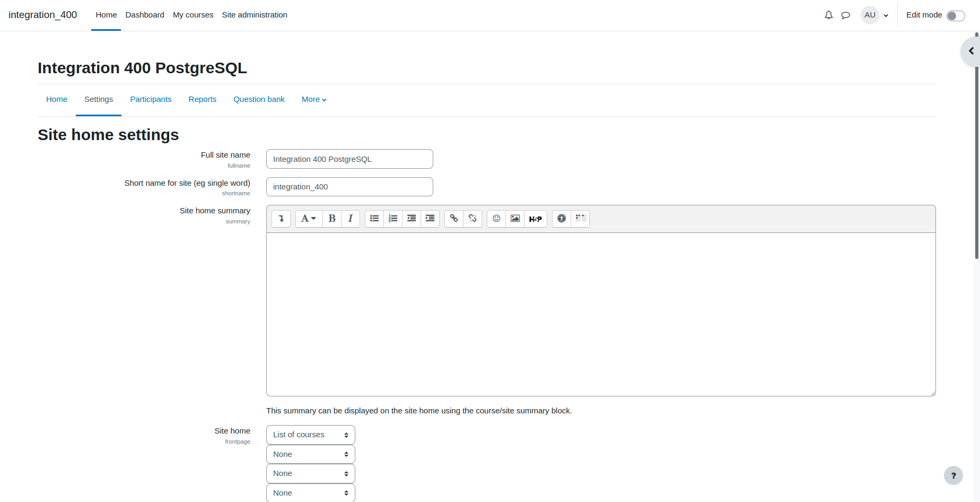
Task: Switch to the Participants tab
Action: coord(151,99)
